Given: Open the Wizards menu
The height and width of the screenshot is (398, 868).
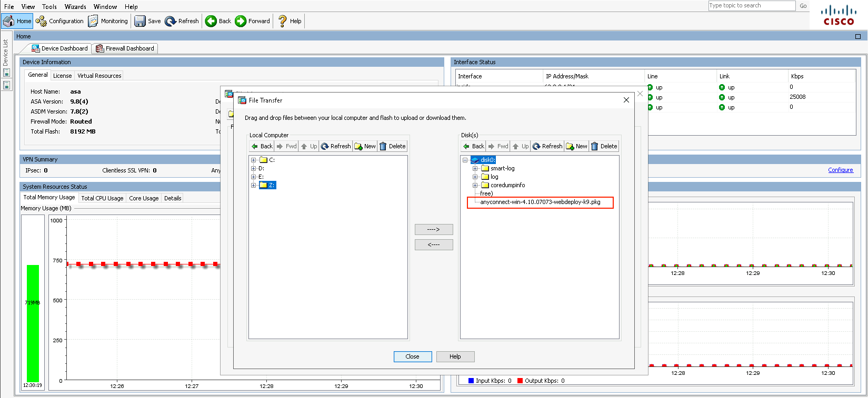Looking at the screenshot, I should pyautogui.click(x=75, y=6).
